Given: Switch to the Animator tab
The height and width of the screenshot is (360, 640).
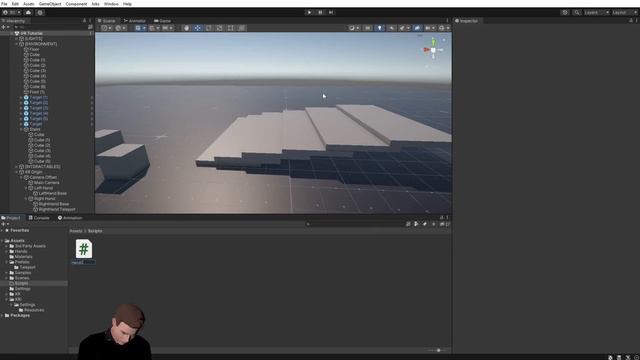Looking at the screenshot, I should coord(135,20).
